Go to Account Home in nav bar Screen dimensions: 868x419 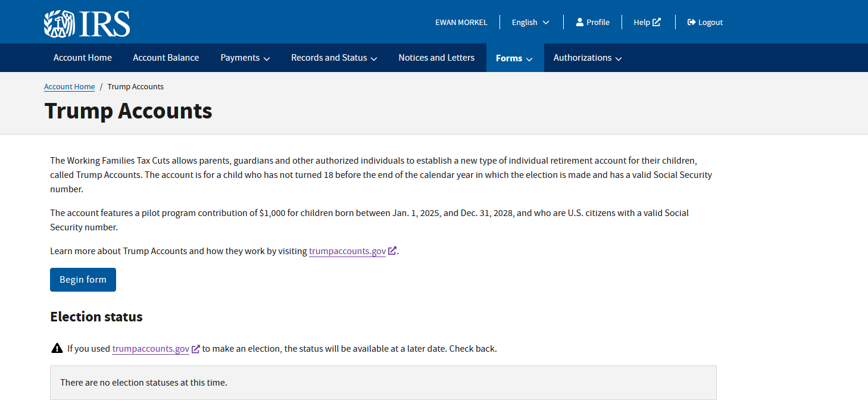83,58
